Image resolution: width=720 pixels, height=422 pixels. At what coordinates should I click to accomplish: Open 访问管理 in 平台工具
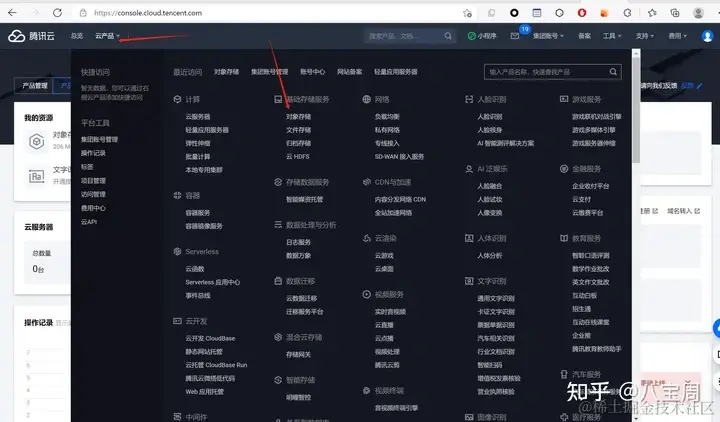[x=93, y=194]
